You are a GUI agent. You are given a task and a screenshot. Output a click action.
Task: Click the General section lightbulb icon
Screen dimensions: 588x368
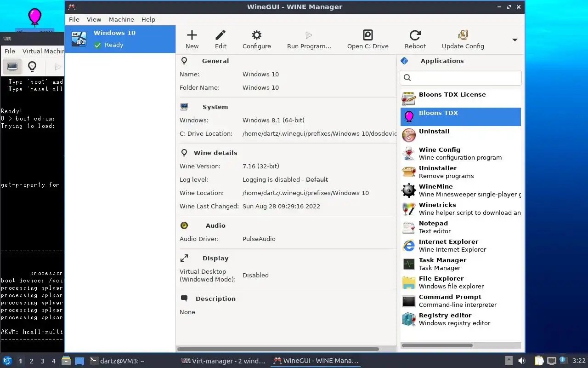point(184,61)
